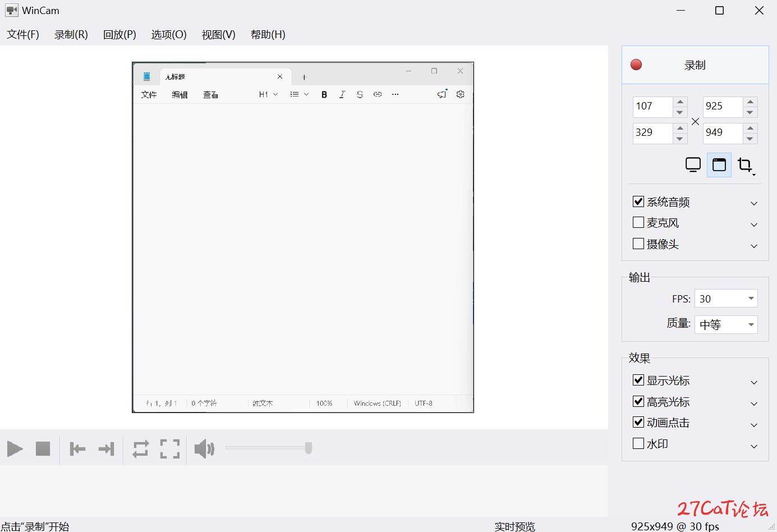Enable the 水印 checkbox

638,444
